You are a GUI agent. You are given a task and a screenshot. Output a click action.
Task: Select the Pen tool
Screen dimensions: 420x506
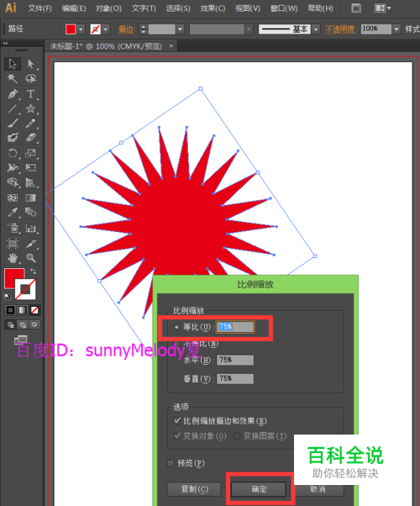point(13,94)
